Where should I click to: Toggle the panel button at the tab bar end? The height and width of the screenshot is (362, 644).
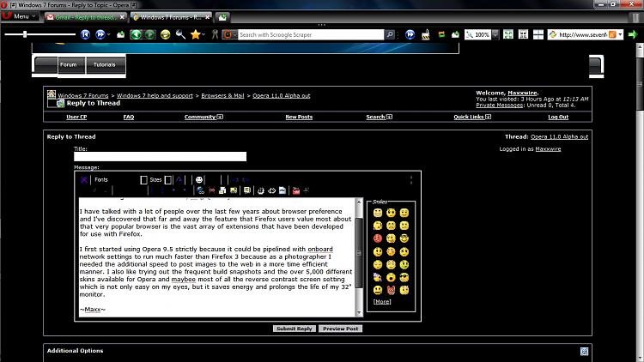(x=635, y=17)
